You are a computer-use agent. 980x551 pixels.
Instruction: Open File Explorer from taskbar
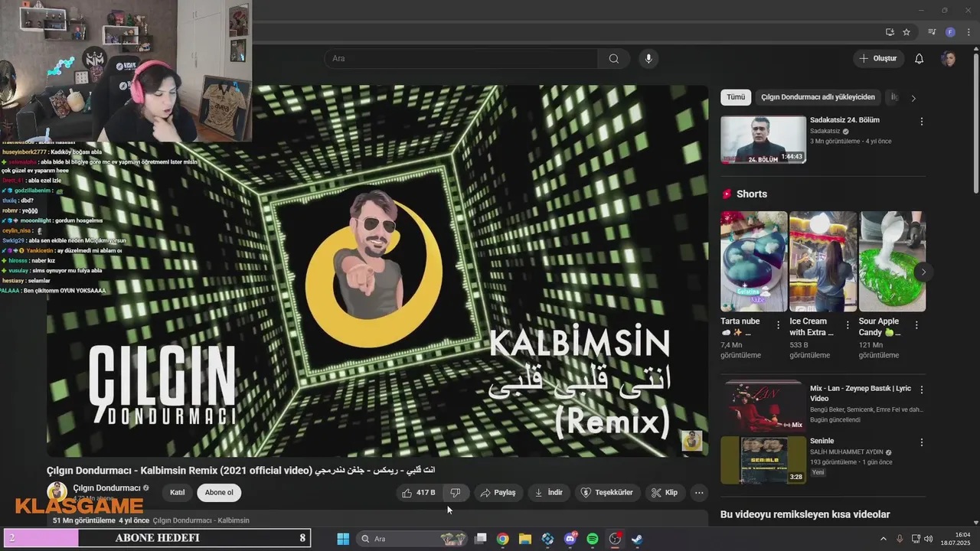click(x=525, y=539)
